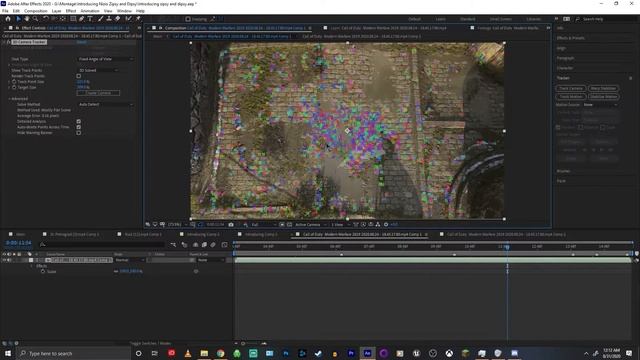Open the layer blending Mode dropdown
This screenshot has width=640, height=360.
129,260
